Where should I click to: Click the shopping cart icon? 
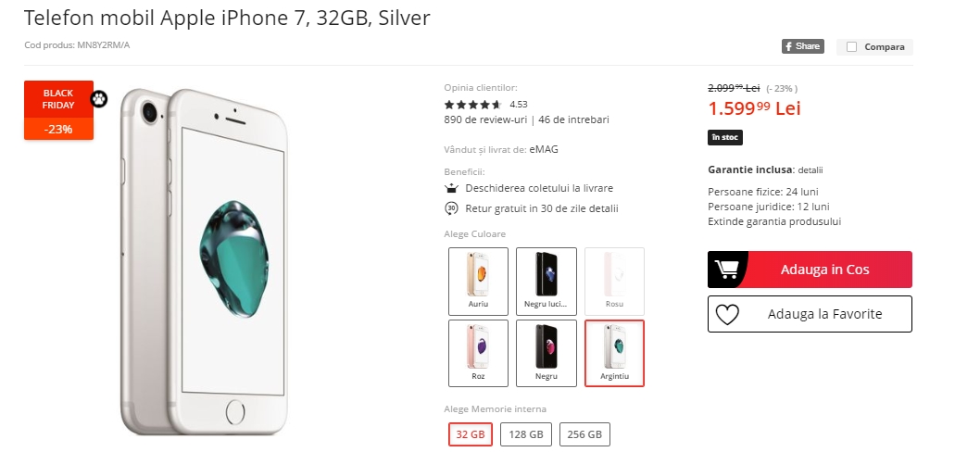pos(727,270)
